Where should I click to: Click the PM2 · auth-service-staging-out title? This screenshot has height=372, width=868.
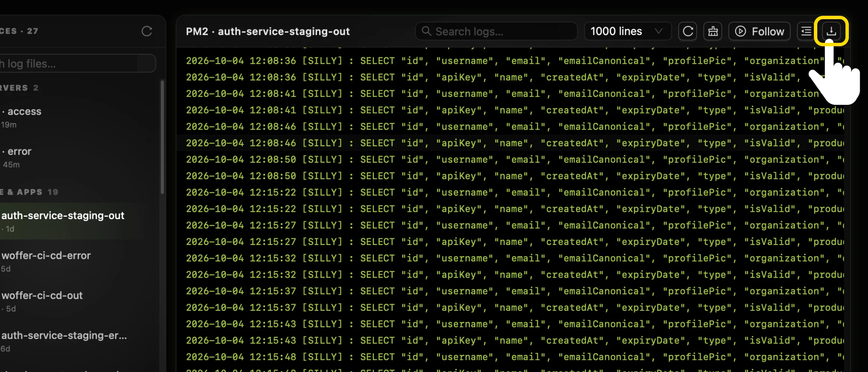[268, 32]
